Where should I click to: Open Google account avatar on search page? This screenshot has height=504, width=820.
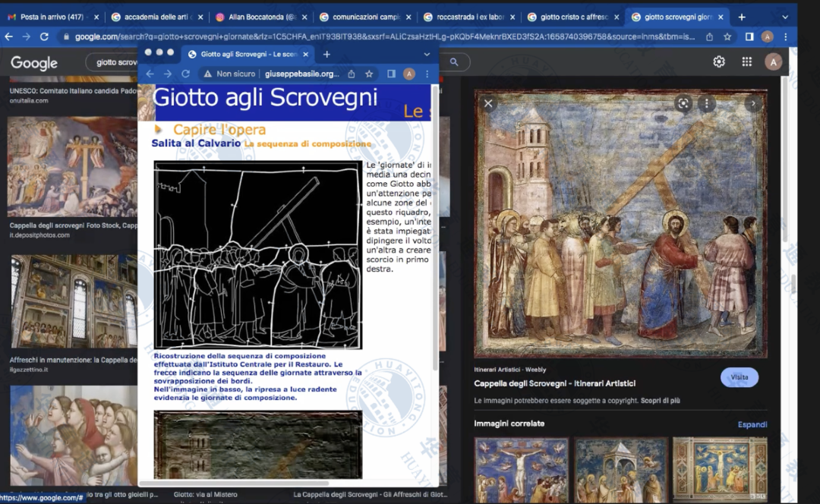click(x=774, y=61)
